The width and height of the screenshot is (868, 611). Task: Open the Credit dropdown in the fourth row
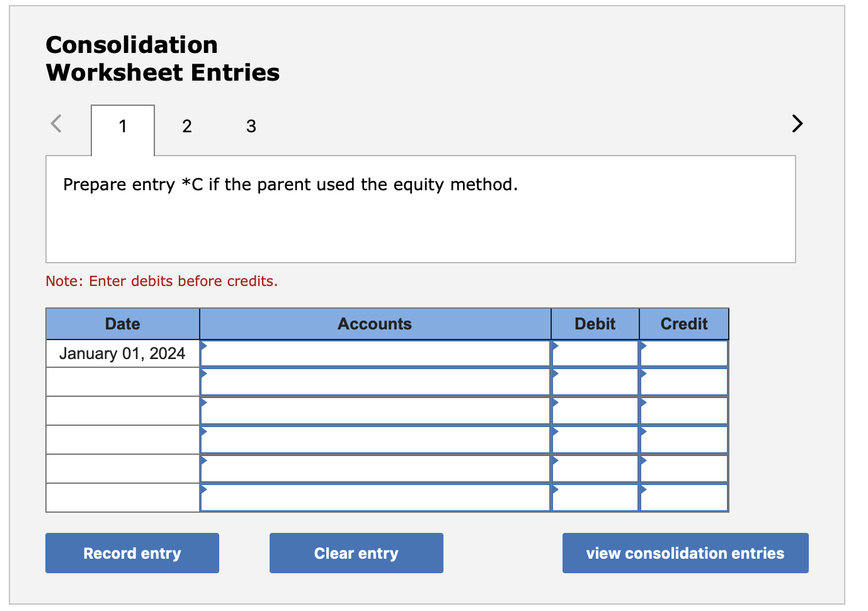pyautogui.click(x=644, y=432)
